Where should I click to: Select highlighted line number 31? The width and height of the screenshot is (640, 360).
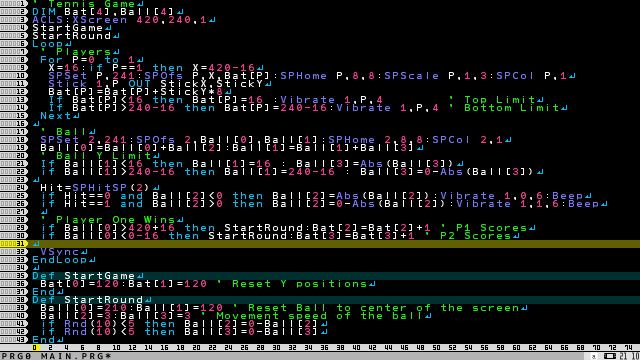point(13,244)
